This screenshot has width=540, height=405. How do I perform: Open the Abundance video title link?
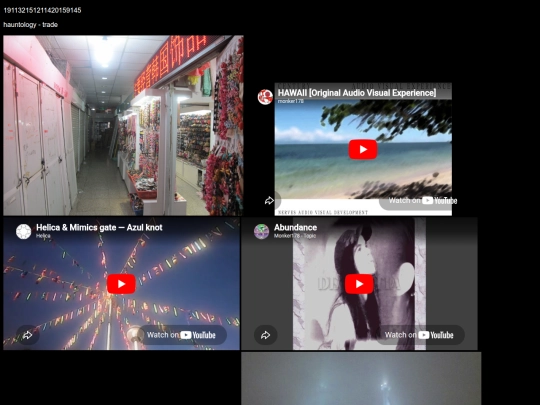coord(295,227)
